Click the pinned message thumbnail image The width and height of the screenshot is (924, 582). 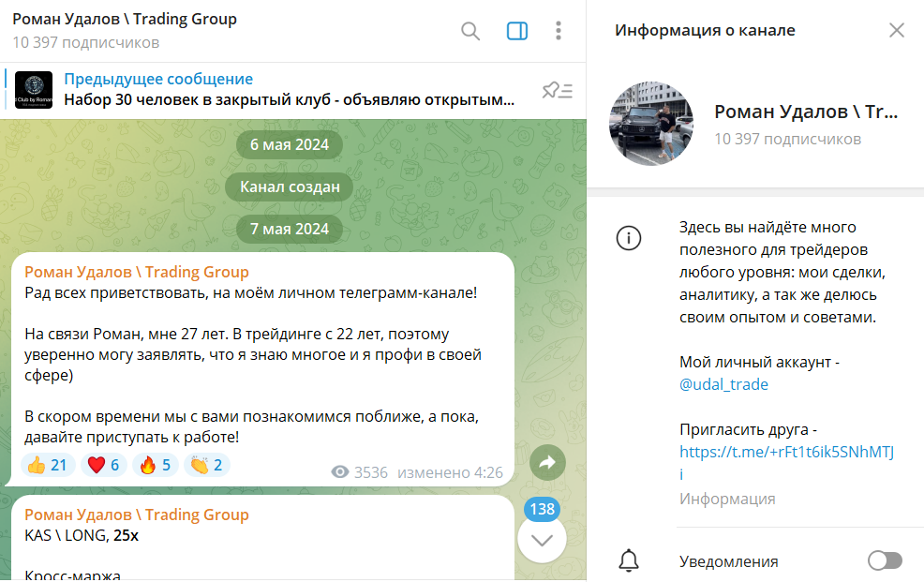click(34, 90)
